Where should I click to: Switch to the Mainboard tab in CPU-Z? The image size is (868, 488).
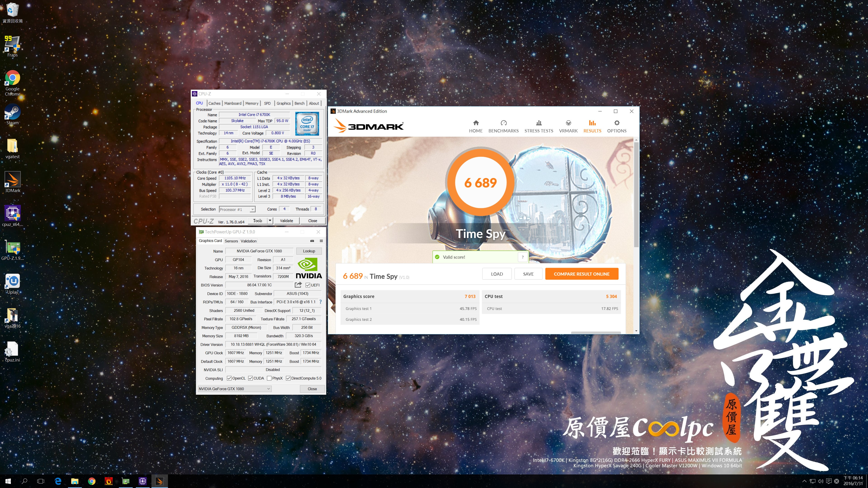[233, 103]
